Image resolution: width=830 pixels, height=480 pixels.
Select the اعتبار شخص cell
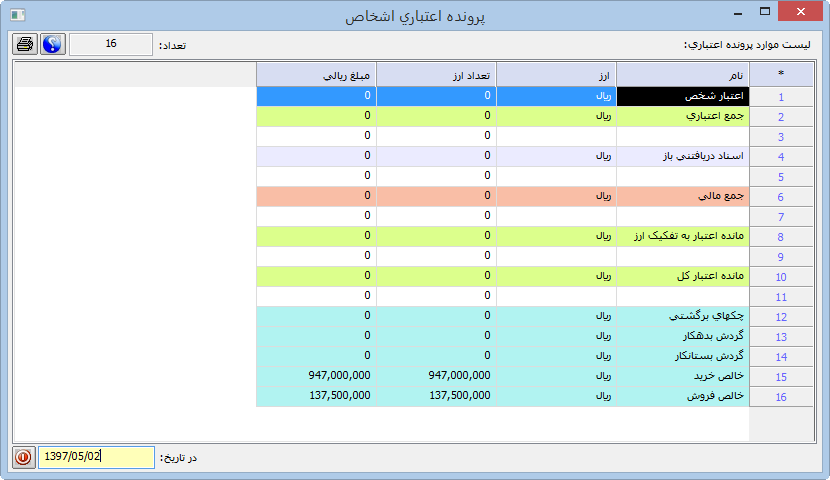(683, 96)
